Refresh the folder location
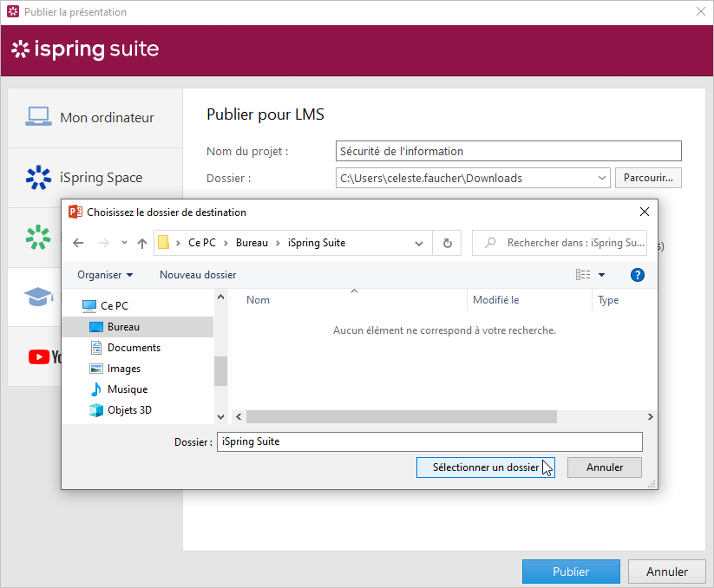 tap(447, 243)
